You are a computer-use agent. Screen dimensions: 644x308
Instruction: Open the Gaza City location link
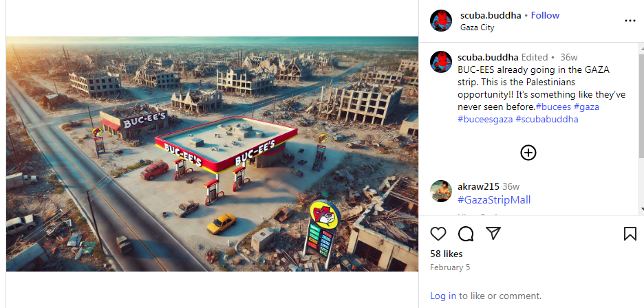coord(477,27)
